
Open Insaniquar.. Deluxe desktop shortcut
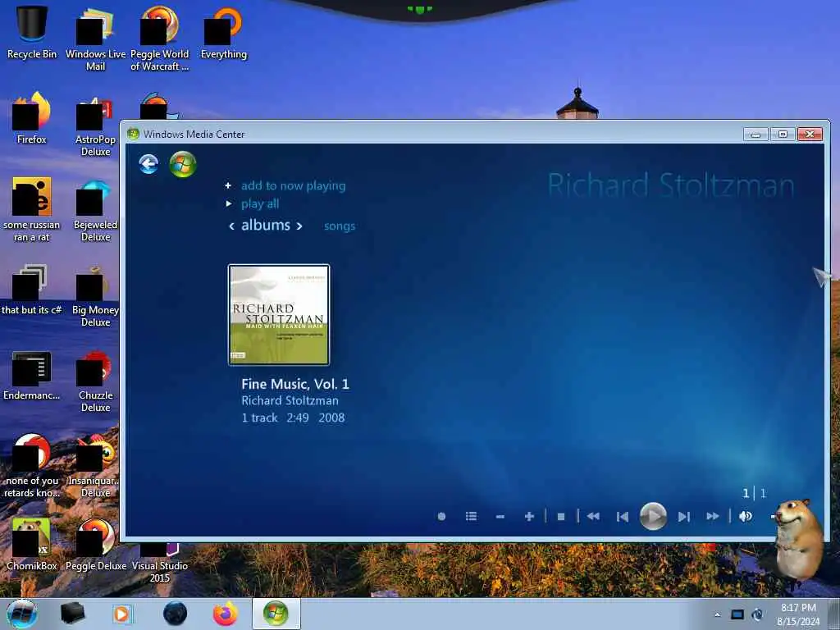pos(95,466)
